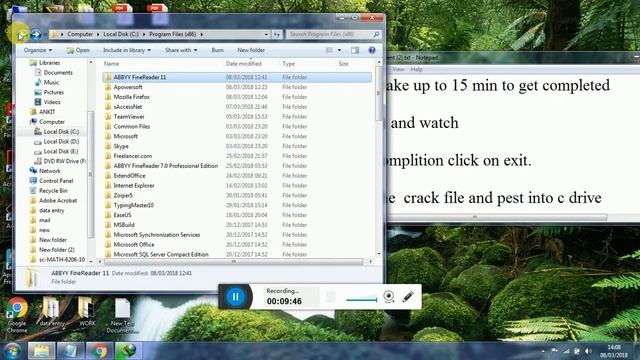Select the Apowersoft folder
Image resolution: width=640 pixels, height=360 pixels.
tap(128, 87)
